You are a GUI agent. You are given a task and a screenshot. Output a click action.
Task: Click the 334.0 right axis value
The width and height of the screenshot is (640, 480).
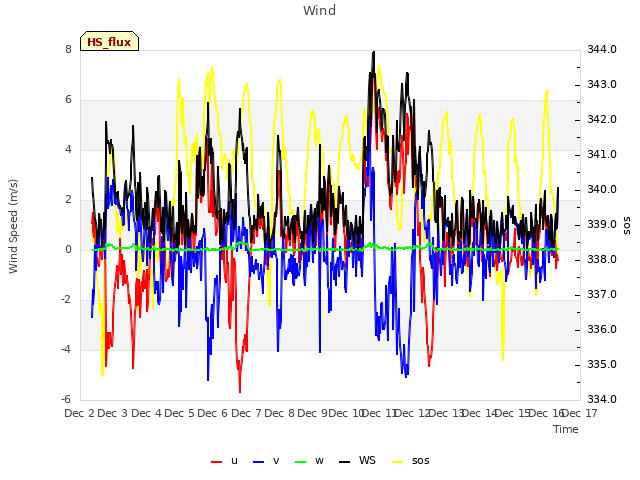602,399
